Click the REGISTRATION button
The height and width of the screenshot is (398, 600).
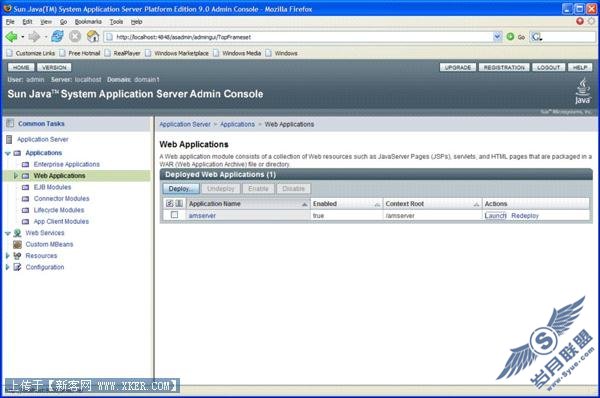[x=504, y=67]
